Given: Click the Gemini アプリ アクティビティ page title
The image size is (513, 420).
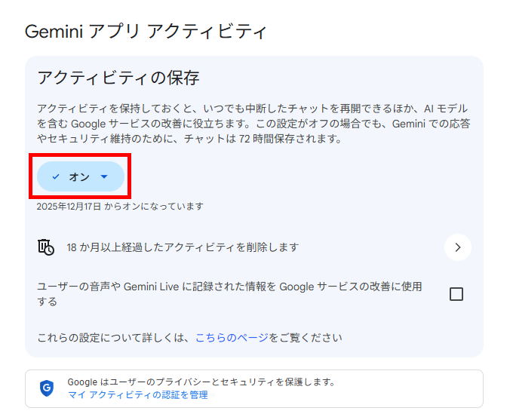Looking at the screenshot, I should (146, 32).
